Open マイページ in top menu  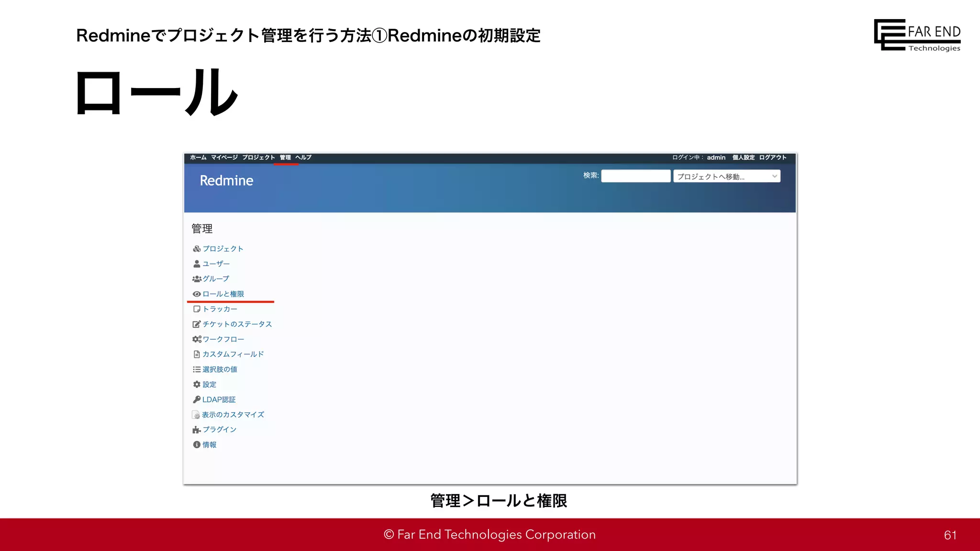224,157
